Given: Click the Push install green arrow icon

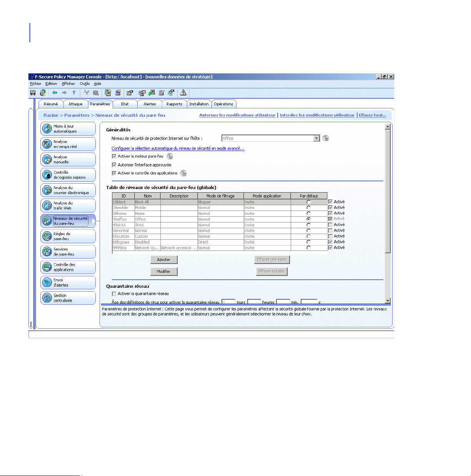Looking at the screenshot, I should click(x=152, y=93).
